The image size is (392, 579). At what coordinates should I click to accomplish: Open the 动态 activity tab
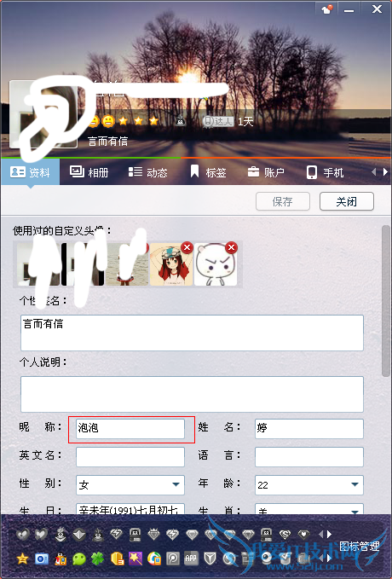coord(148,172)
